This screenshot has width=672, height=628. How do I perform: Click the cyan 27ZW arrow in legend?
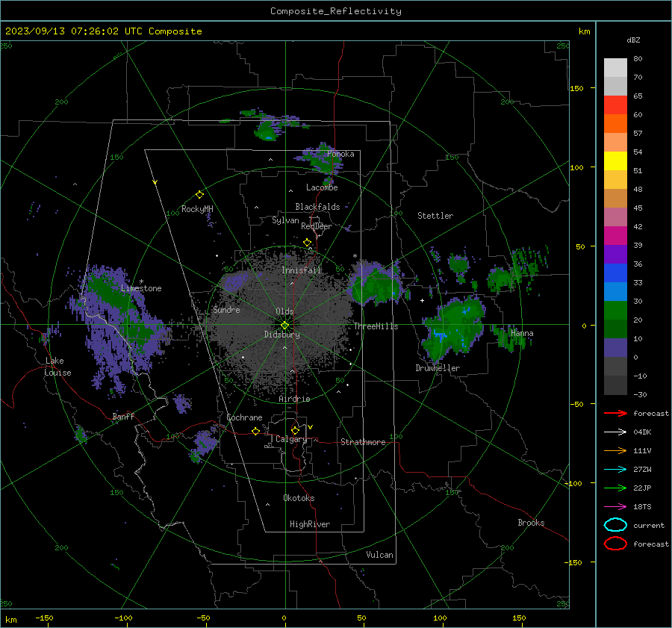coord(615,470)
